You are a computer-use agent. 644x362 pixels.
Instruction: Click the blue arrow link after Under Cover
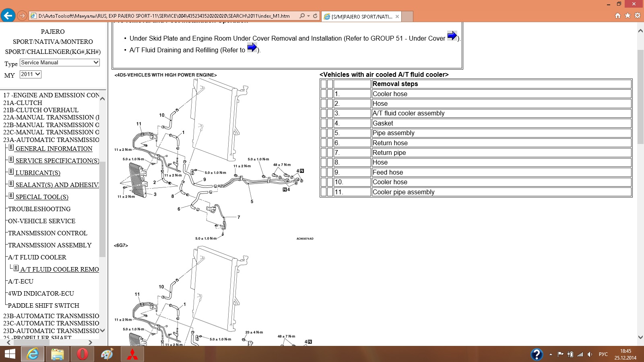coord(452,36)
